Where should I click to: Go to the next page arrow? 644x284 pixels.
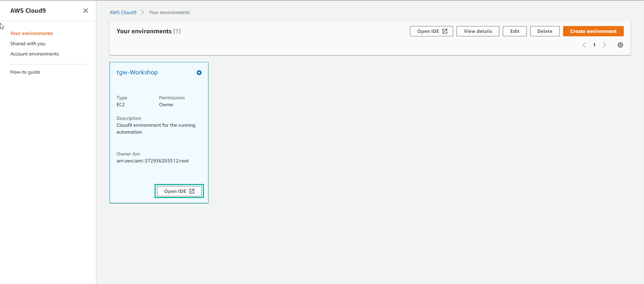[x=605, y=45]
